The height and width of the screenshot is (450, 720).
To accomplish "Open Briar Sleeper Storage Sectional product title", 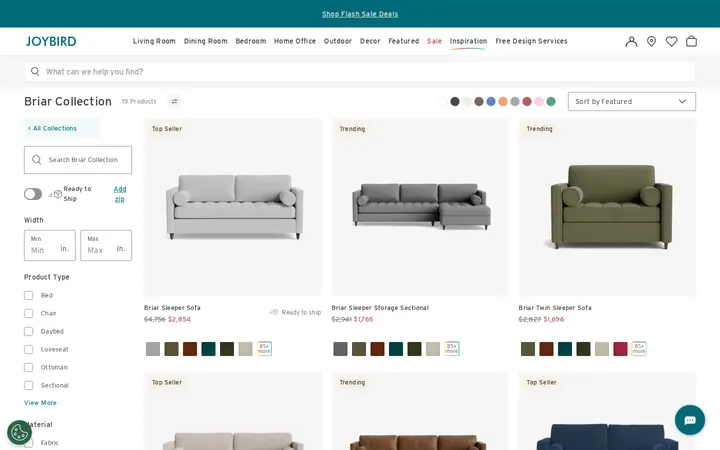I will (x=380, y=308).
